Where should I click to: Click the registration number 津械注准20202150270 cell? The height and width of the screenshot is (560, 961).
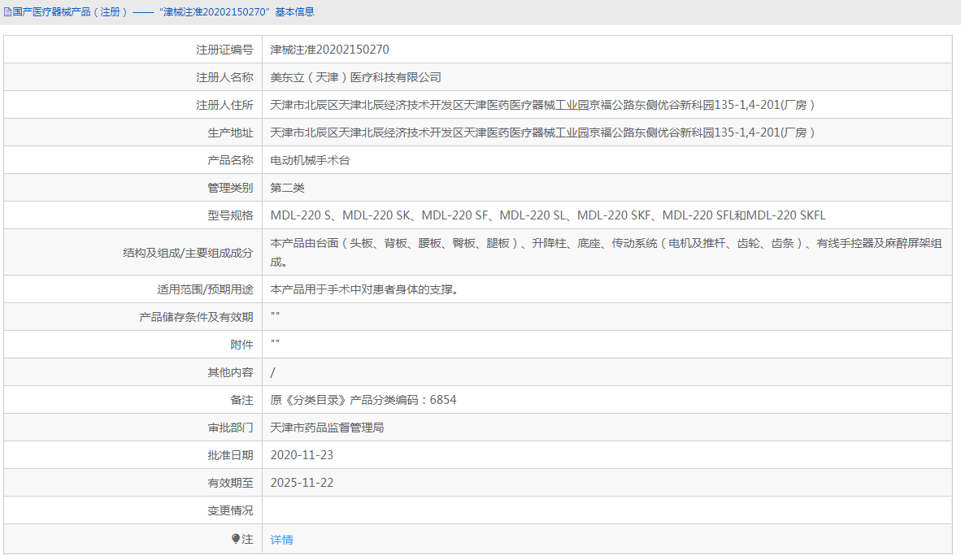[x=328, y=49]
